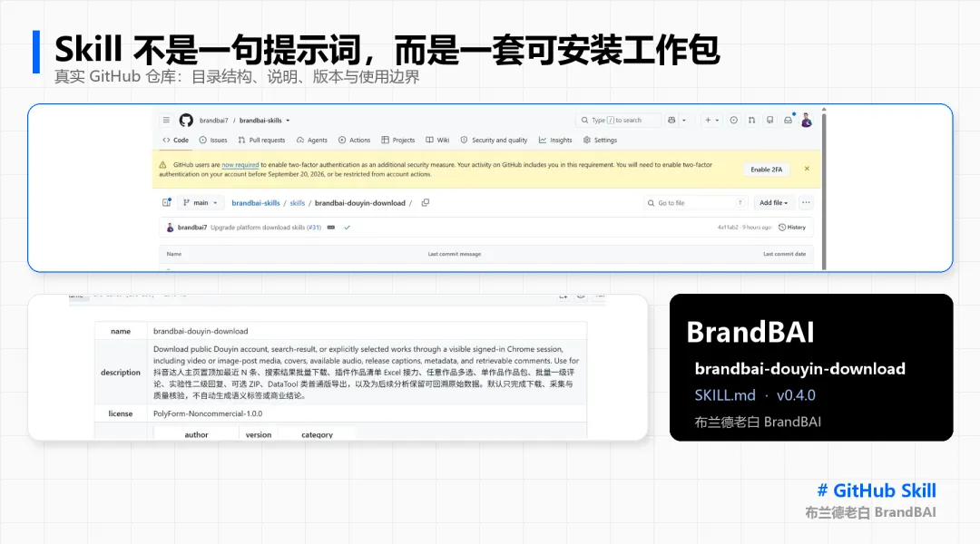Click the brandbai7 commit author avatar
The image size is (980, 544).
pos(170,228)
